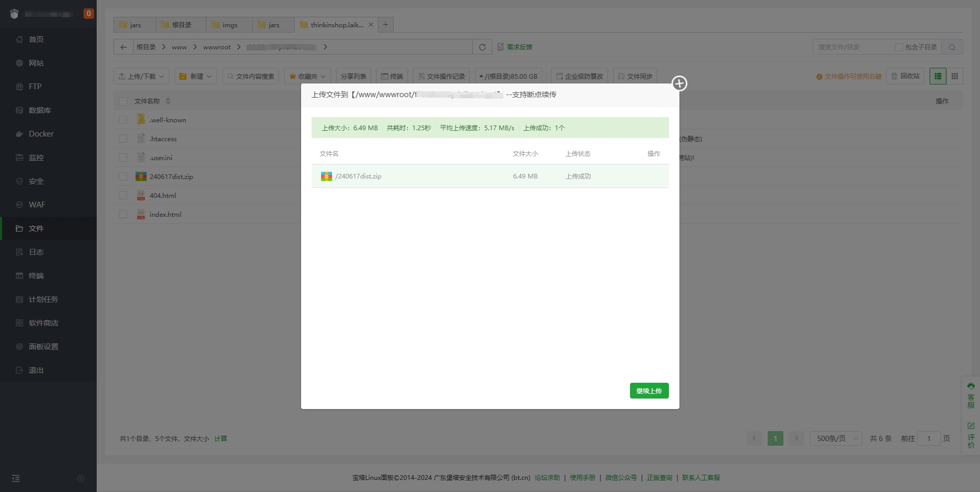
Task: Open the recycle bin (回收站)
Action: click(x=905, y=76)
